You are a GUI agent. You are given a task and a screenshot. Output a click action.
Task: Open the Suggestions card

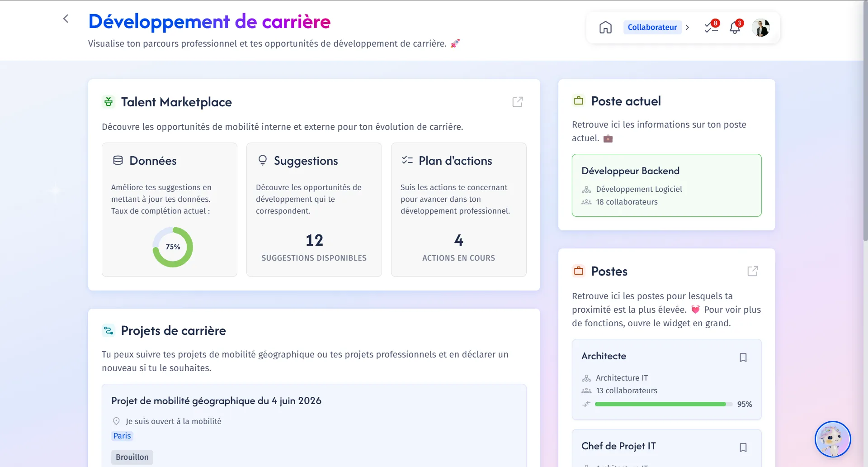pos(314,210)
